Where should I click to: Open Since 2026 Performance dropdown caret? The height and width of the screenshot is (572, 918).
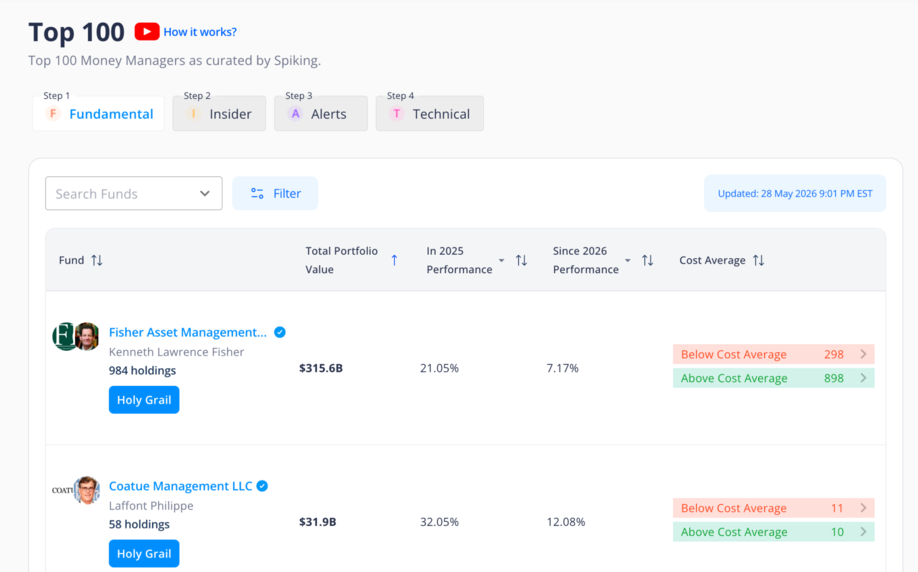(628, 260)
